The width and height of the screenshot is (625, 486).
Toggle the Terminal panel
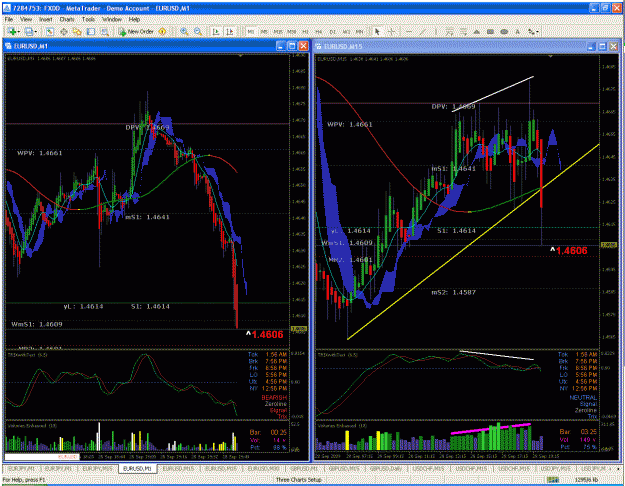(x=91, y=31)
